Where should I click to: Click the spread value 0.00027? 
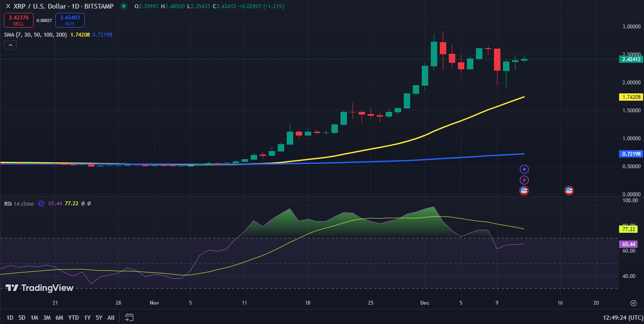tap(44, 20)
